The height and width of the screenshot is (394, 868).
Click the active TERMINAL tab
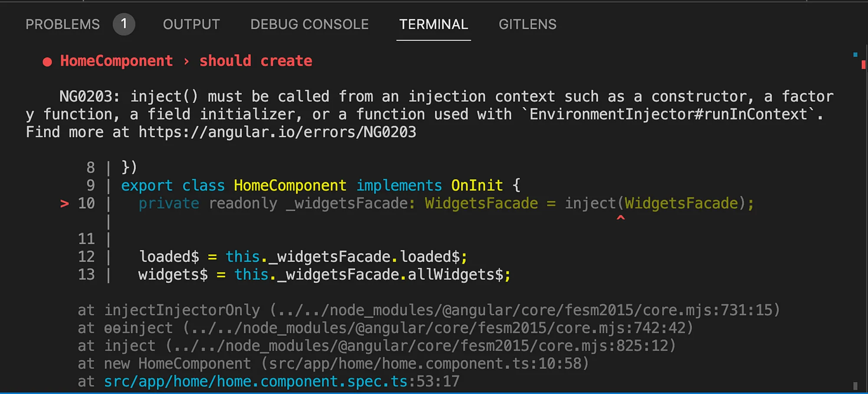click(x=434, y=24)
